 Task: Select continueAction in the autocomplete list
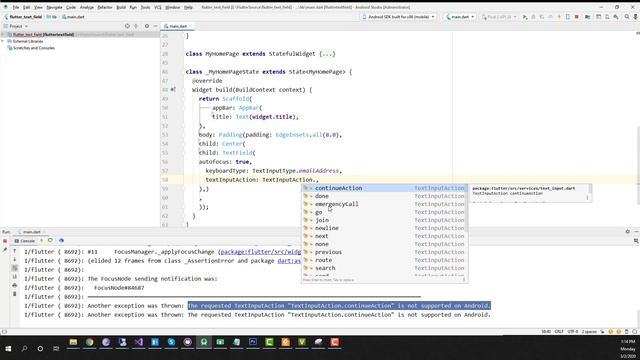(x=384, y=188)
